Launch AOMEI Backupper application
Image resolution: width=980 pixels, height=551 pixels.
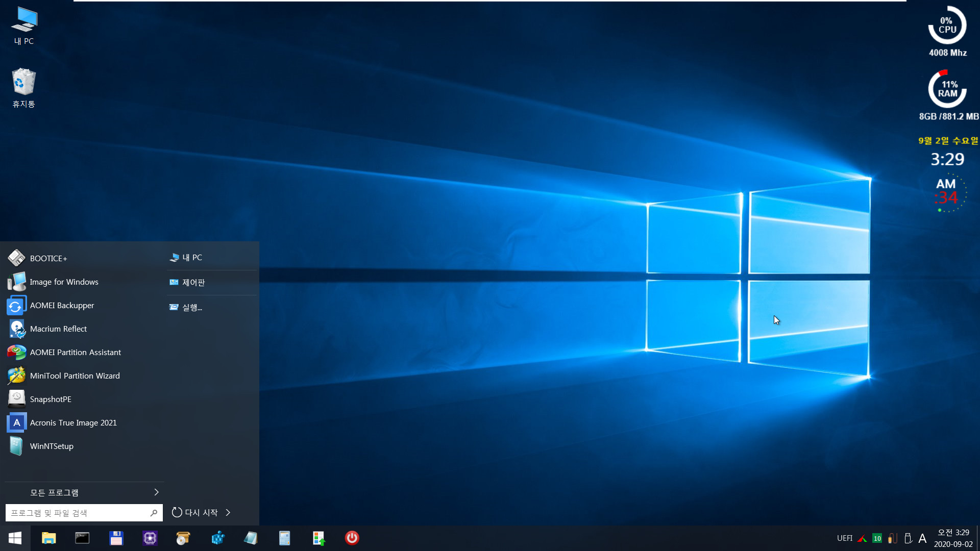(x=62, y=305)
